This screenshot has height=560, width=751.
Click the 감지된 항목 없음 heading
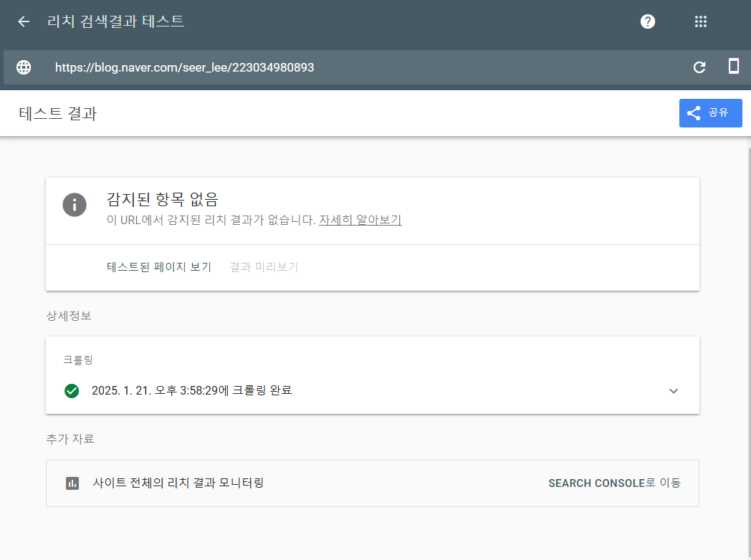(x=163, y=199)
